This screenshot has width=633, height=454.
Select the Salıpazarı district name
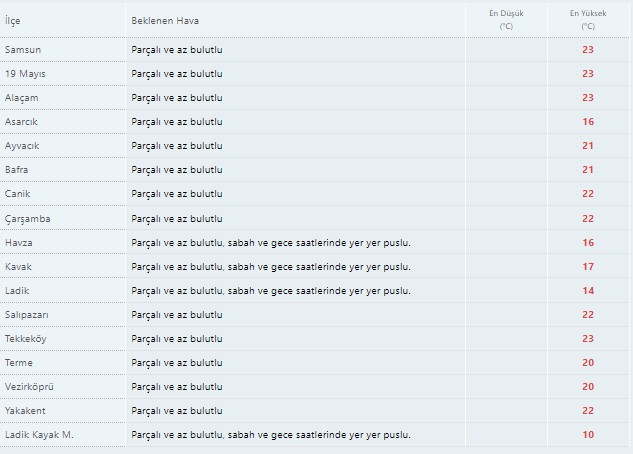coord(27,315)
